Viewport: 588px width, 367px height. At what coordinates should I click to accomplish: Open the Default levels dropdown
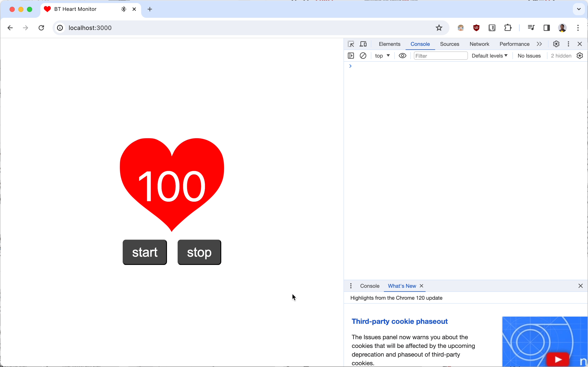(x=489, y=56)
